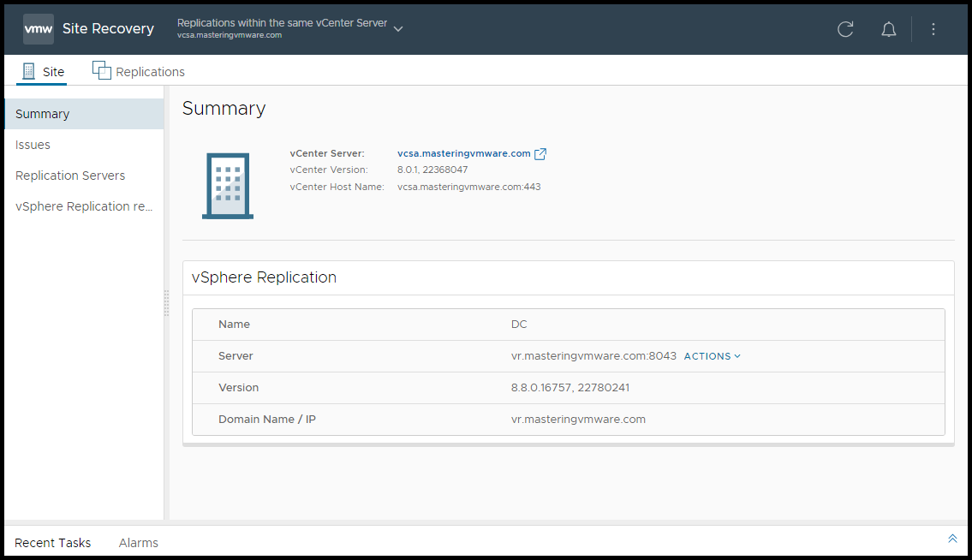Click Version value 8.8.0.16757, 22780241

tap(569, 388)
